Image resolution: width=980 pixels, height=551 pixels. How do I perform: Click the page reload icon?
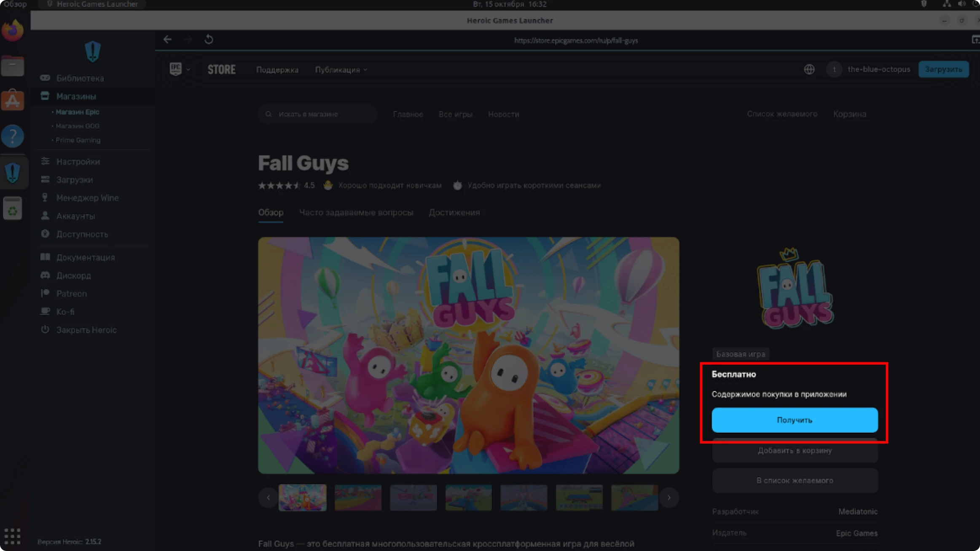click(209, 40)
